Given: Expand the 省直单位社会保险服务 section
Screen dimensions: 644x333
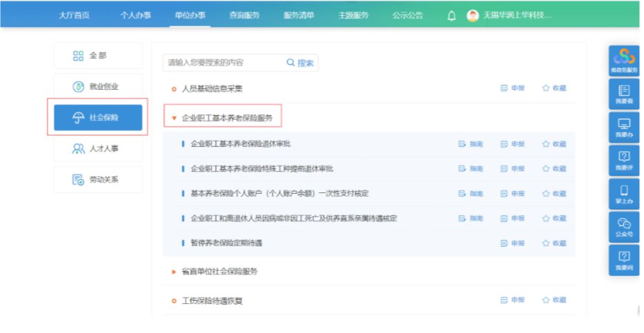Looking at the screenshot, I should tap(174, 272).
